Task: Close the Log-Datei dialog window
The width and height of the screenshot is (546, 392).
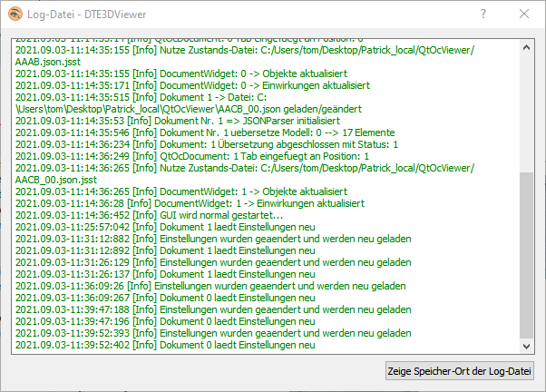Action: pos(524,15)
